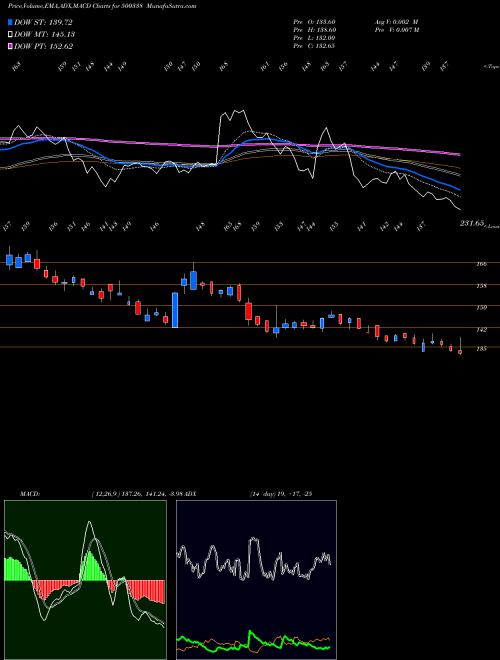Select the 'DOW ST: 139.72' label
The width and height of the screenshot is (500, 660).
click(43, 22)
